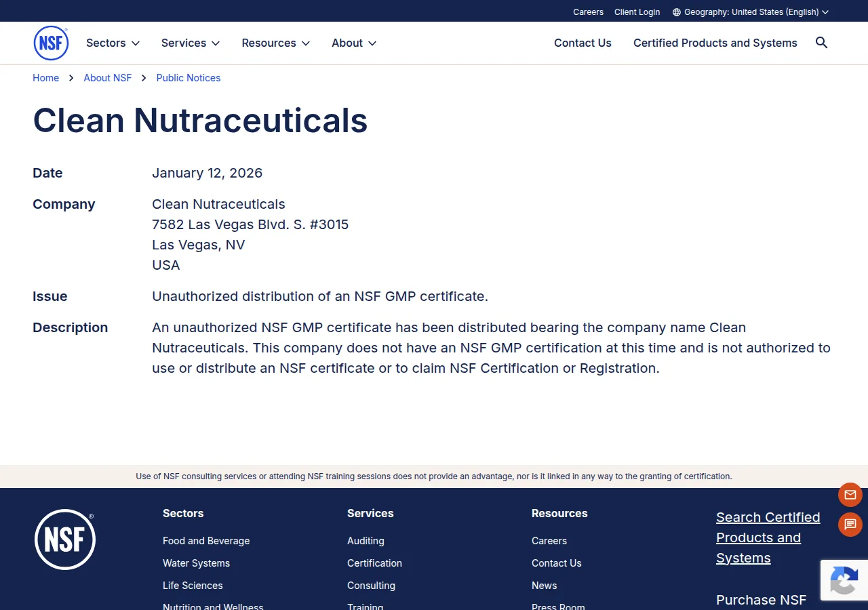
Task: Open Life Sciences footer link
Action: [x=193, y=586]
